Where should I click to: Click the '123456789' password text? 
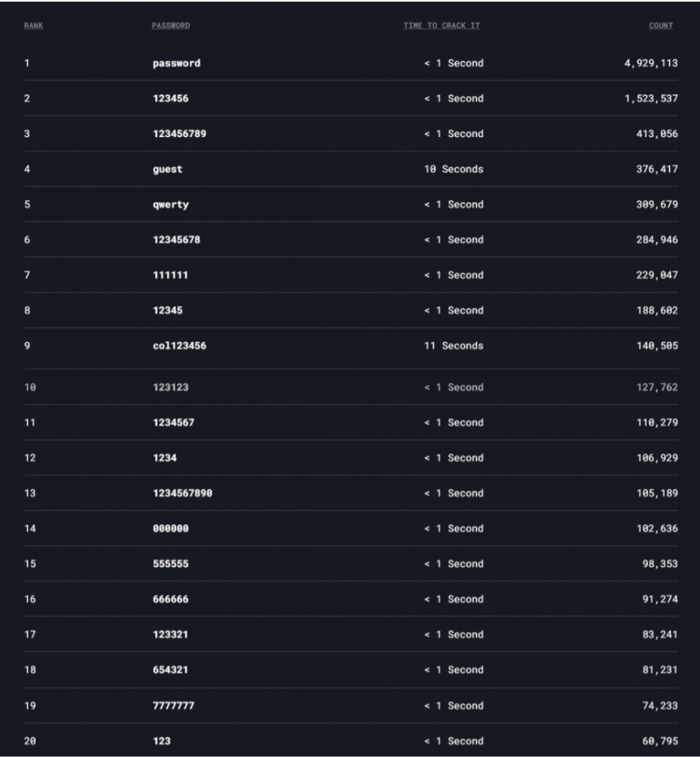(179, 134)
